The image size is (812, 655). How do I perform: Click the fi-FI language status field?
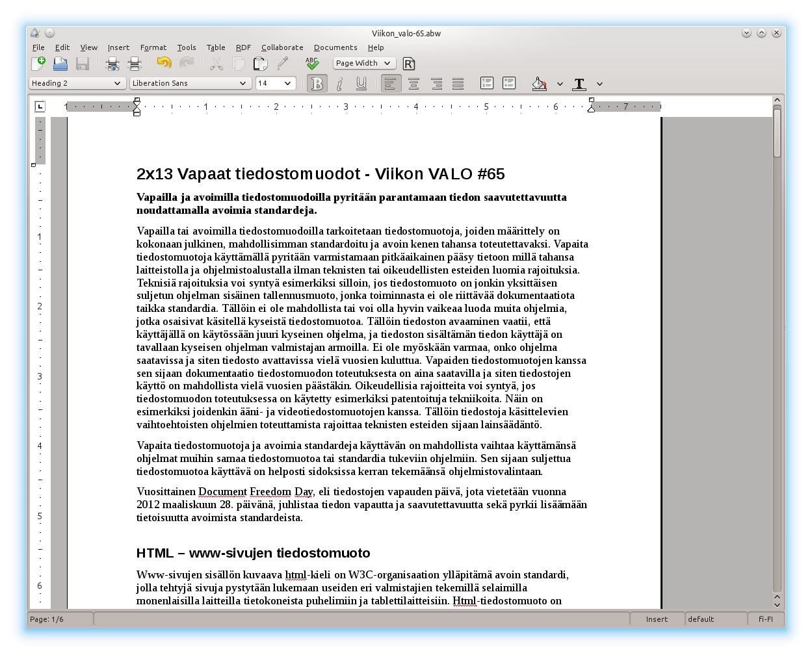[765, 619]
